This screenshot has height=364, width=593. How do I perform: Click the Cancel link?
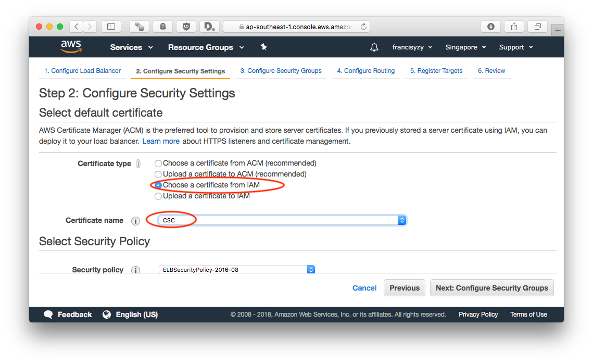coord(364,288)
